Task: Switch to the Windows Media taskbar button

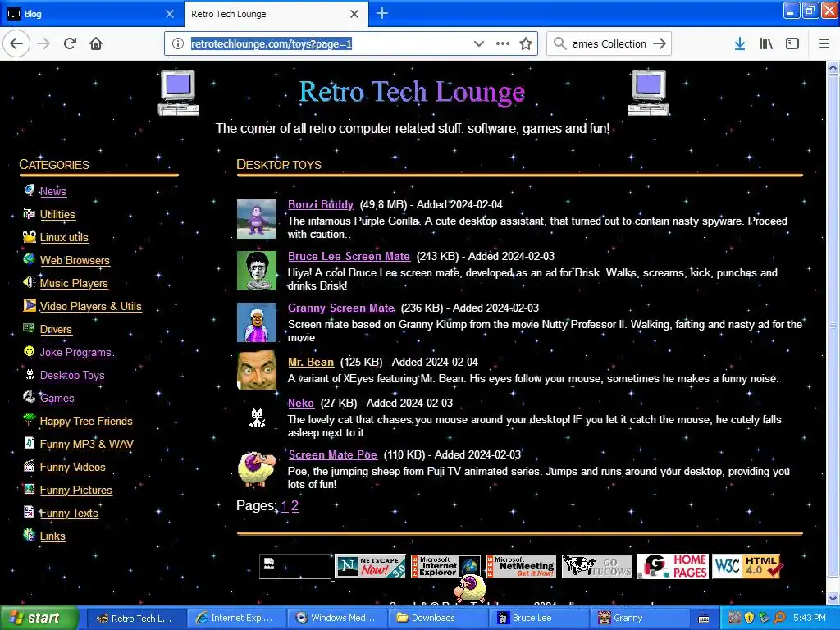Action: (337, 619)
